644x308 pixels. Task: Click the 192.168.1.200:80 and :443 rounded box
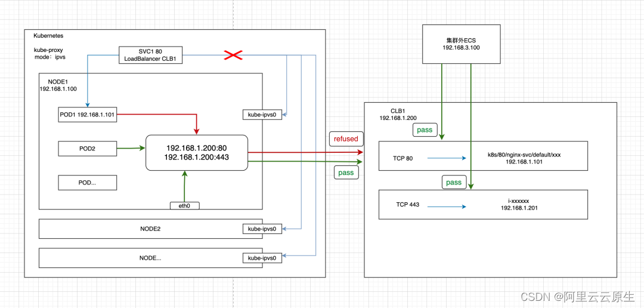pos(197,153)
